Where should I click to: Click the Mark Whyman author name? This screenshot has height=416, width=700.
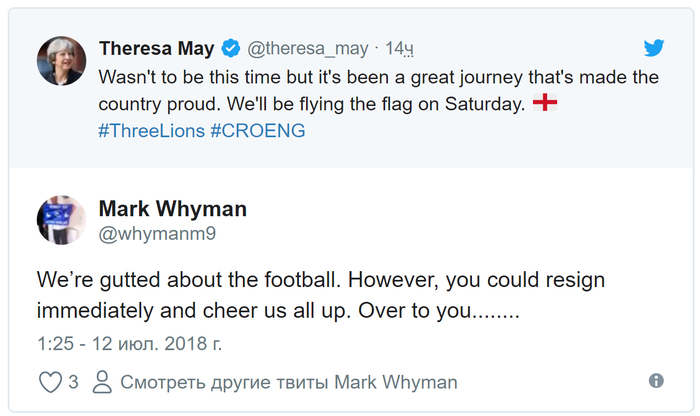pyautogui.click(x=172, y=209)
